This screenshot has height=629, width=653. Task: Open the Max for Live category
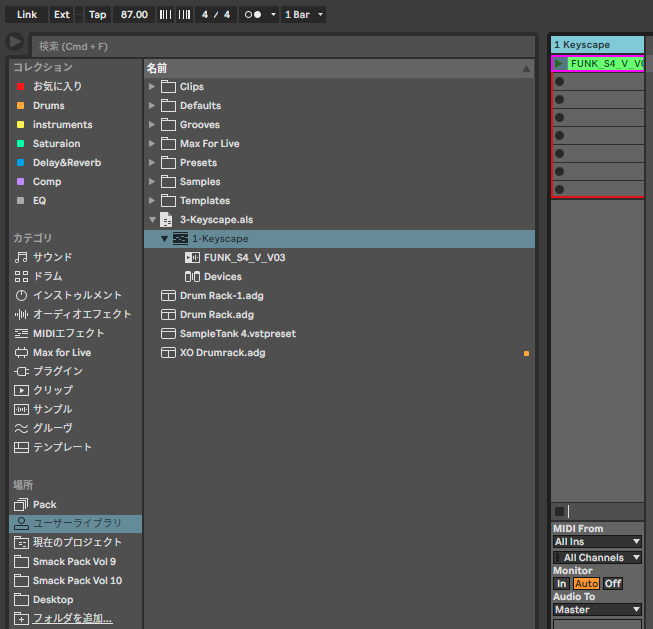coord(61,352)
